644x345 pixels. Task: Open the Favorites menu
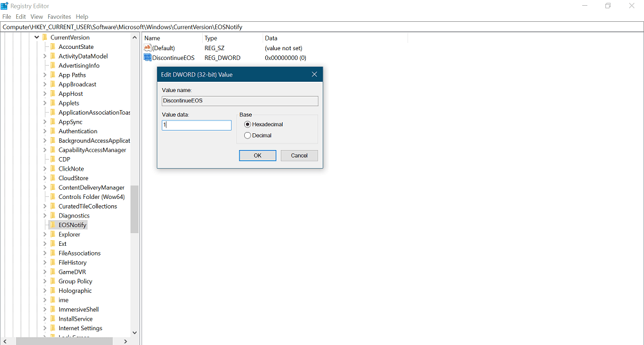pyautogui.click(x=59, y=17)
